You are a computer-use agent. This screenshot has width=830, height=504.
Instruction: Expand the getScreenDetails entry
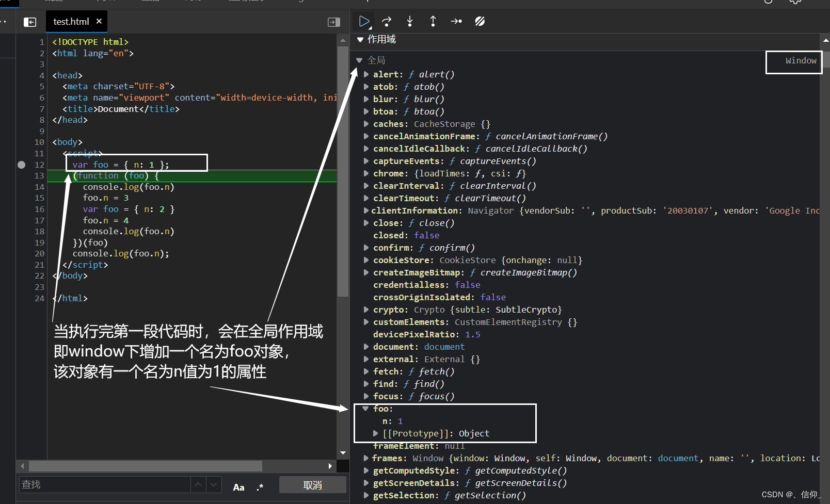pos(366,483)
